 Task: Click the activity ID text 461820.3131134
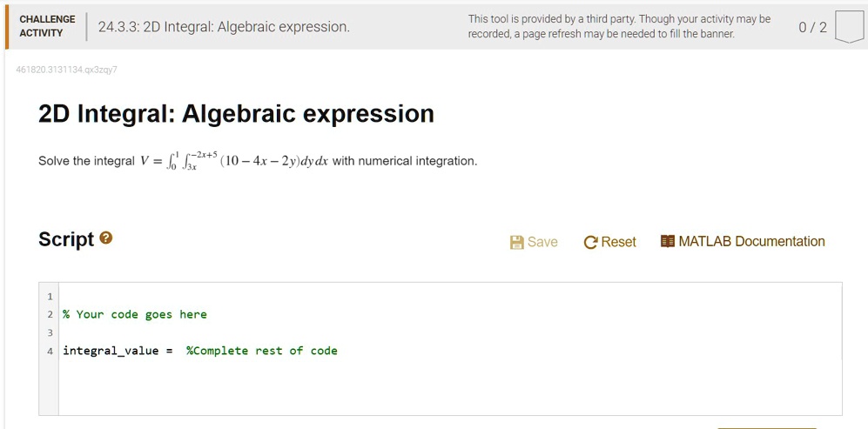(67, 70)
